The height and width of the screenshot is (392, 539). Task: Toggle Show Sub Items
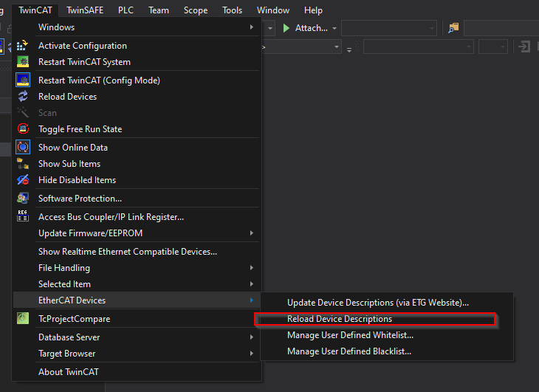pos(137,164)
